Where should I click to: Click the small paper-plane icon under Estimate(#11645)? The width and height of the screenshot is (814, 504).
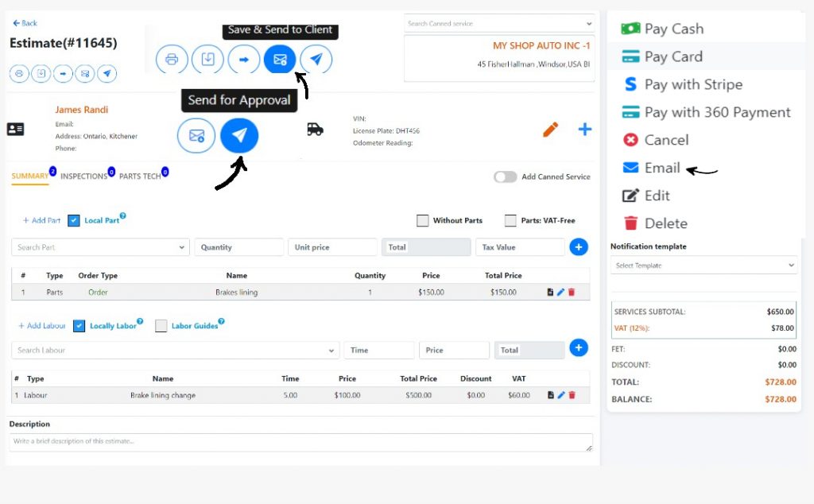[107, 74]
